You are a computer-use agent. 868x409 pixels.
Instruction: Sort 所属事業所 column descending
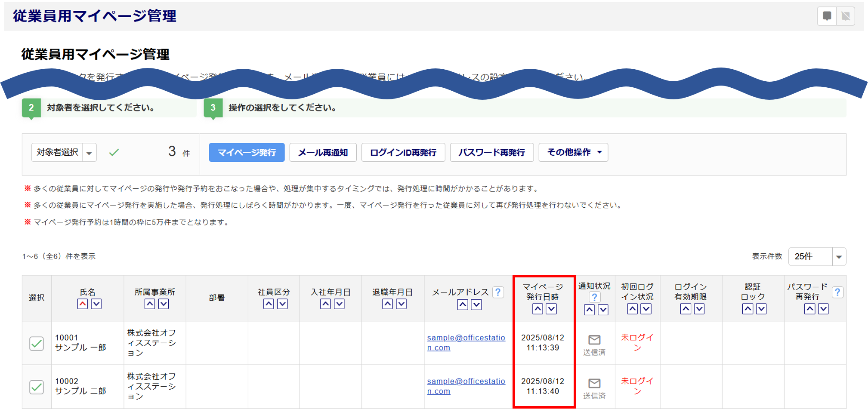pyautogui.click(x=164, y=304)
